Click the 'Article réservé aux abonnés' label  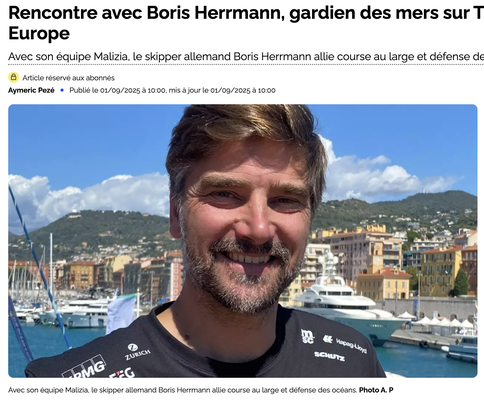[x=68, y=78]
